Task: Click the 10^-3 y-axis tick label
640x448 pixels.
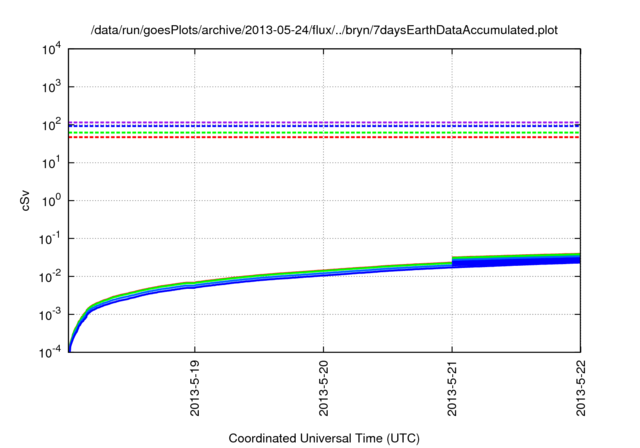Action: click(x=50, y=315)
